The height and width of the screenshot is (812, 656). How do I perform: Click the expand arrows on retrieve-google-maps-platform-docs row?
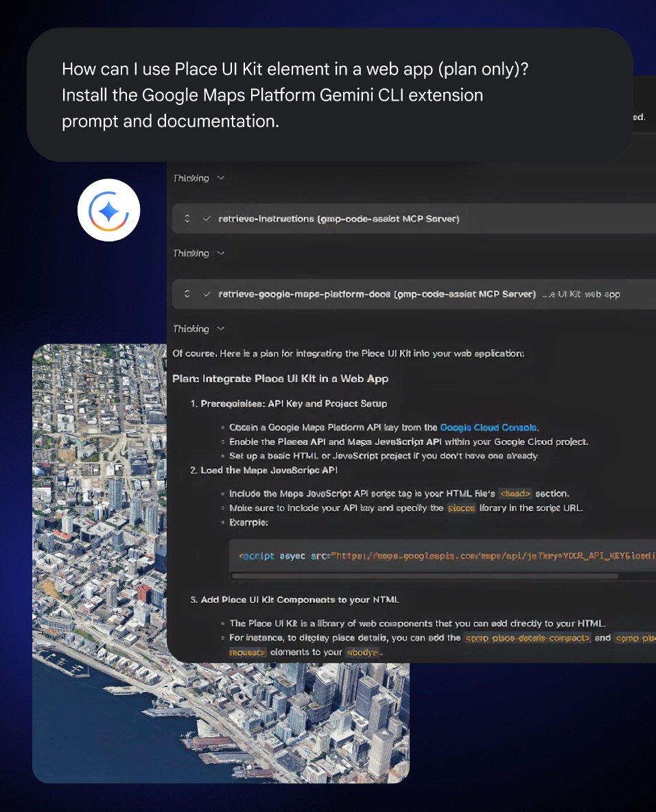click(187, 294)
